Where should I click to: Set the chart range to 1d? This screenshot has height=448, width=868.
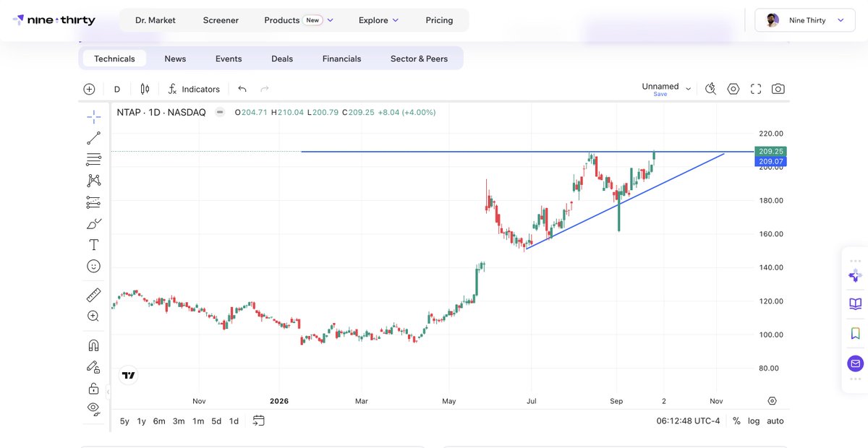(234, 421)
